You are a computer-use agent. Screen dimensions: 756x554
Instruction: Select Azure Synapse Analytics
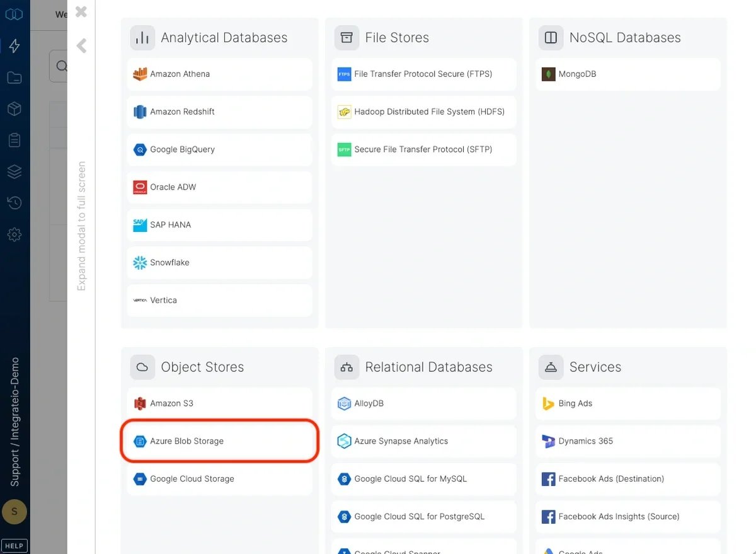click(423, 441)
